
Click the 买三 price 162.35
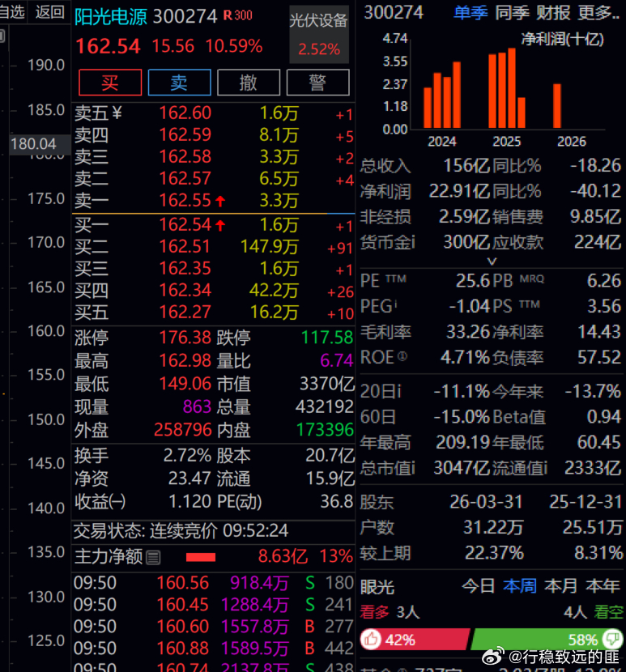[185, 269]
